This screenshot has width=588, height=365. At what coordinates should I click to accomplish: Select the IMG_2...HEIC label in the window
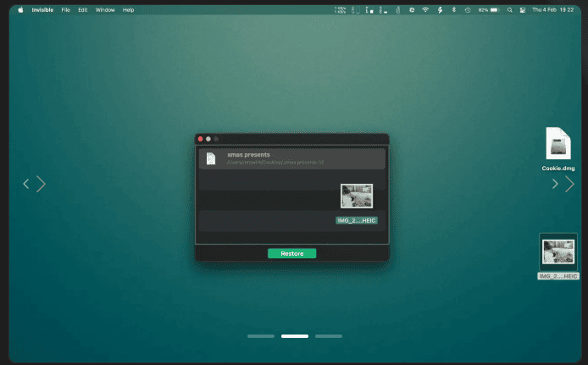pyautogui.click(x=357, y=220)
